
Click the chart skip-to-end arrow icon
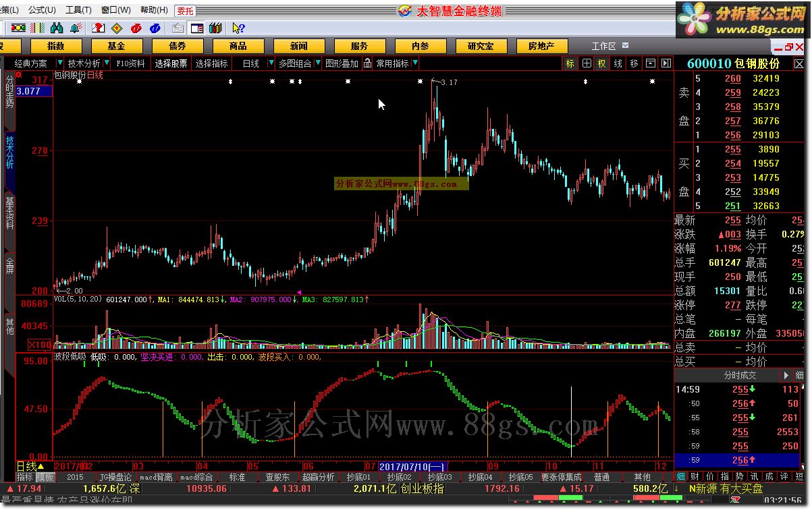[666, 63]
